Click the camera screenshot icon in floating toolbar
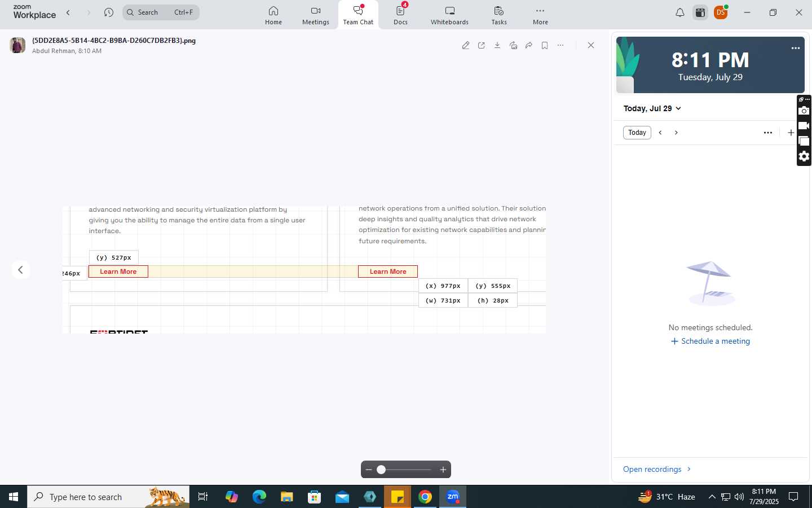Image resolution: width=812 pixels, height=508 pixels. [x=804, y=111]
